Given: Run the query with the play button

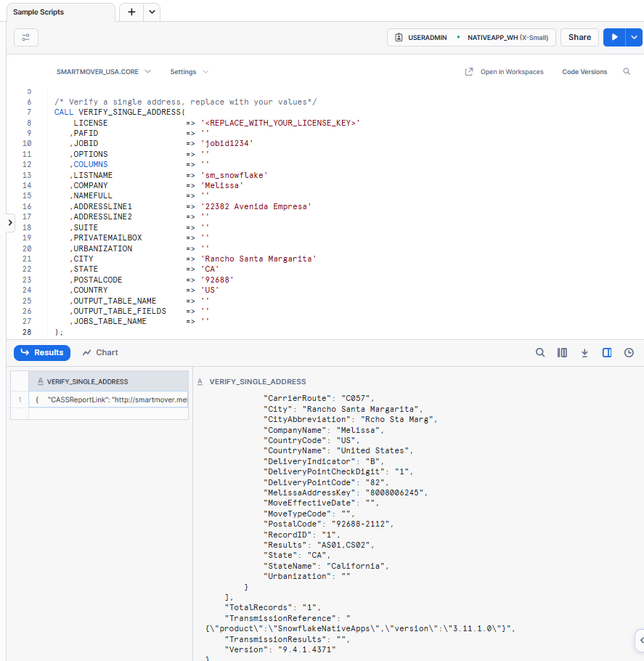Looking at the screenshot, I should 614,38.
